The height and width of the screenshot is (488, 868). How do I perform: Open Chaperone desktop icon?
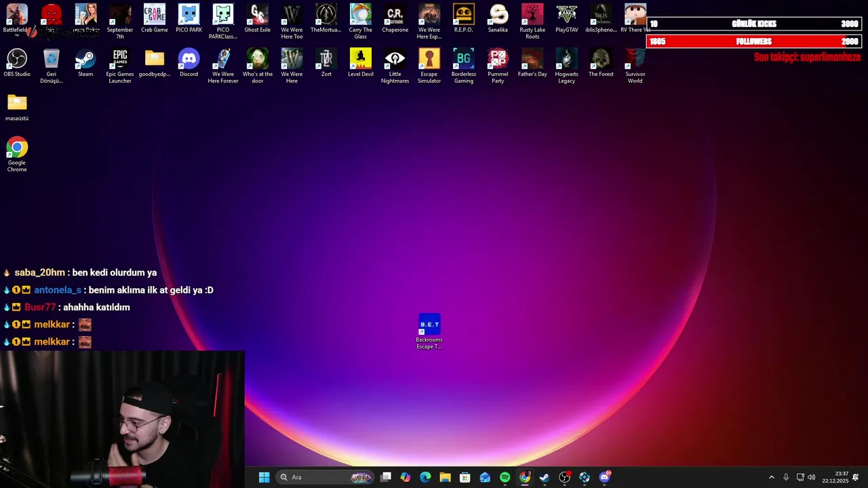point(395,18)
